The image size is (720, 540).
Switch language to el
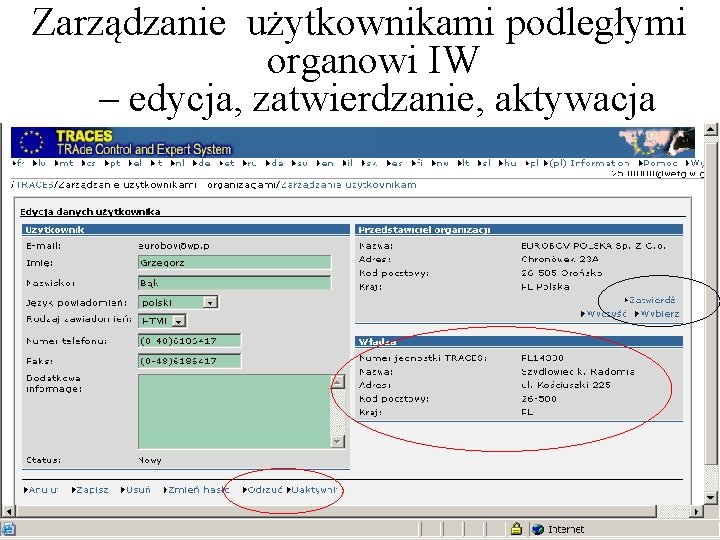135,163
